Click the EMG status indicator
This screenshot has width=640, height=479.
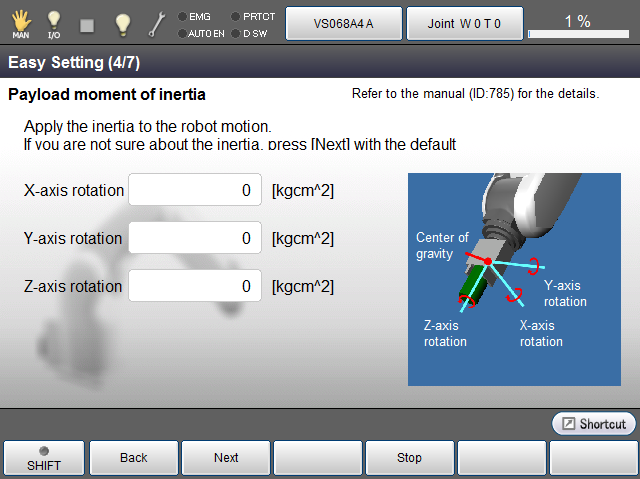194,16
